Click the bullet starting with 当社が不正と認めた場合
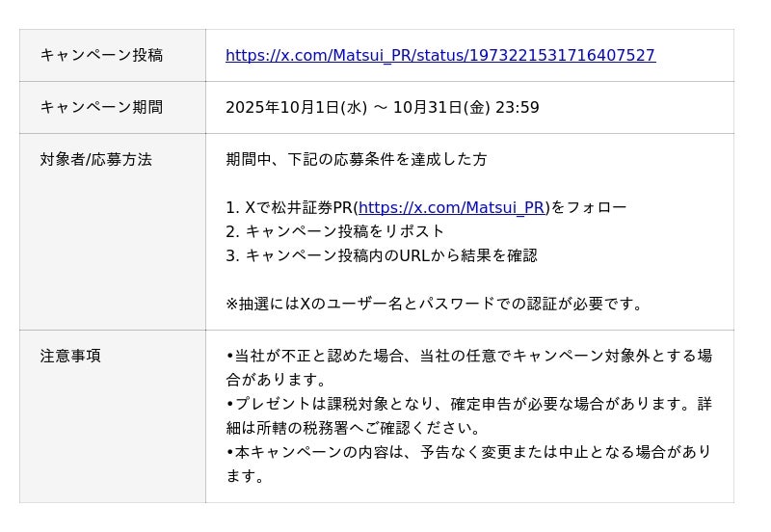 tap(468, 357)
